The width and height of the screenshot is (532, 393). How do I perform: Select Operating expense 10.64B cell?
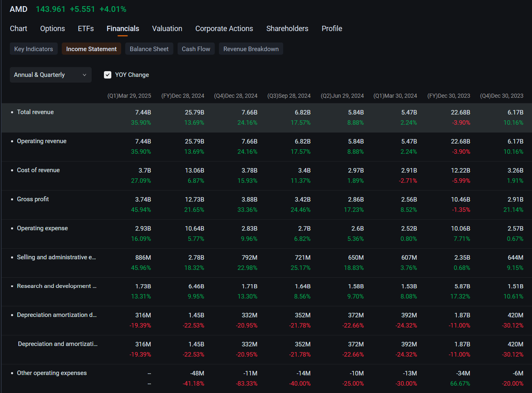pos(194,229)
